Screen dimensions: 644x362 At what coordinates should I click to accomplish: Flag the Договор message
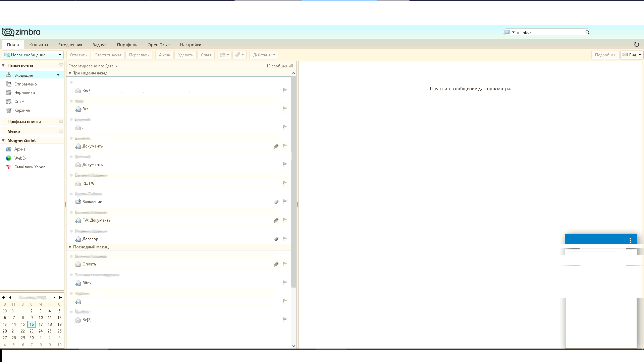click(x=284, y=239)
